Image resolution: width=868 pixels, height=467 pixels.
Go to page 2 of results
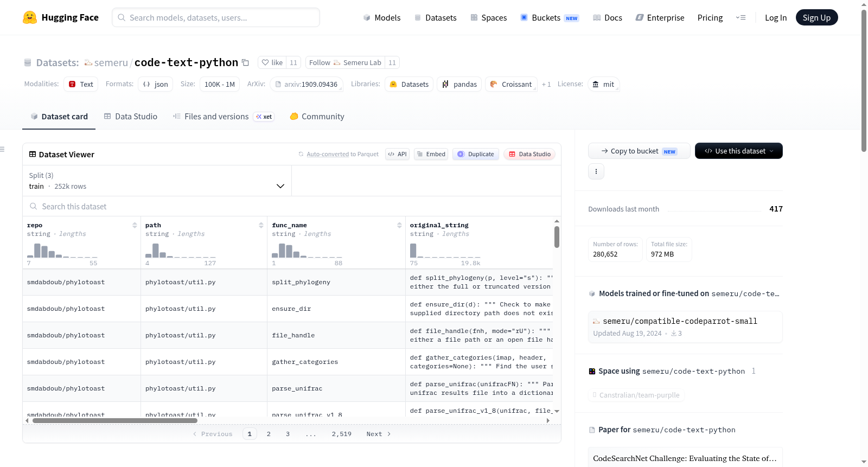click(x=269, y=434)
